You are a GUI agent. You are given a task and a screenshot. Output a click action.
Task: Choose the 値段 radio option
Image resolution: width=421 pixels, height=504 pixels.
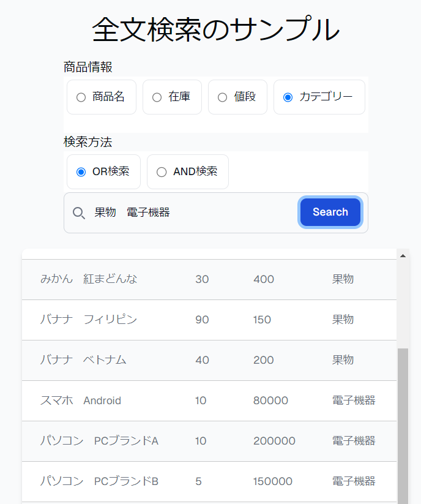222,97
